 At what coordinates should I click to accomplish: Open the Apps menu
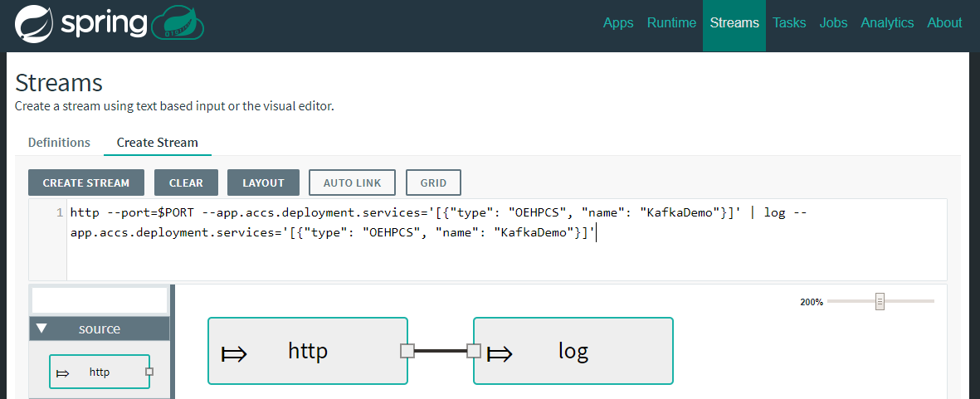click(x=618, y=23)
